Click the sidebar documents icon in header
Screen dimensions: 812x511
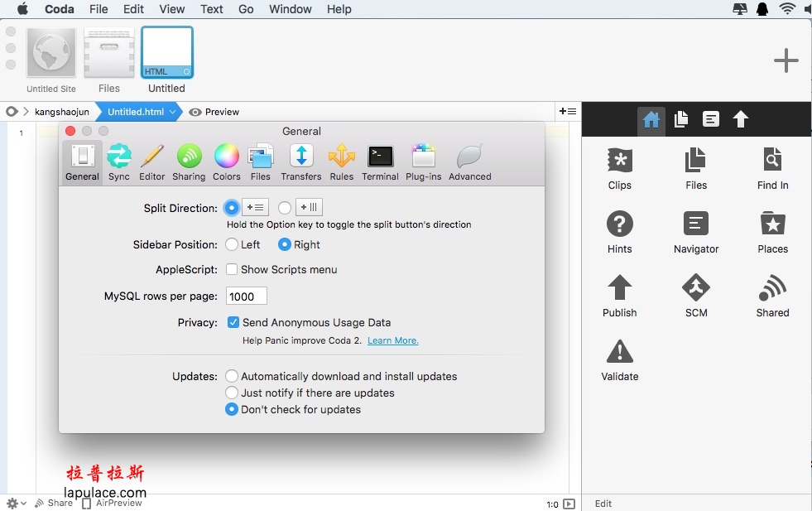coord(681,120)
